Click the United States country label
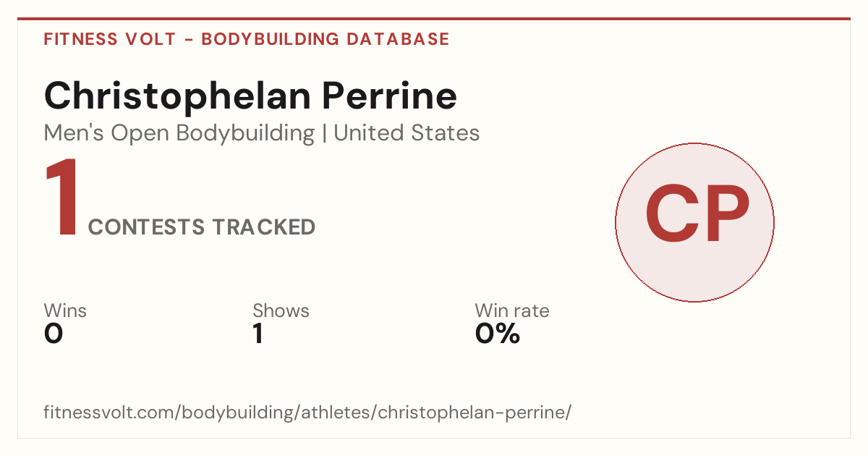The image size is (868, 456). [x=407, y=133]
